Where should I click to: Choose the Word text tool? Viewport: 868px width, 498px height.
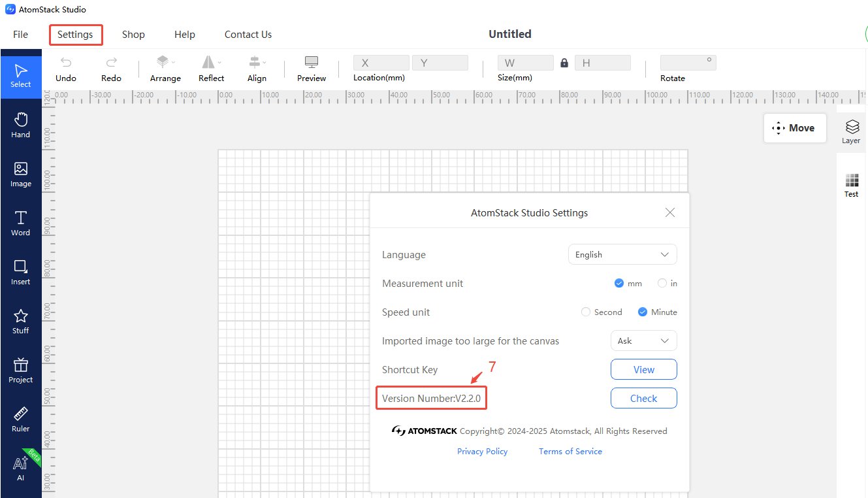point(21,224)
